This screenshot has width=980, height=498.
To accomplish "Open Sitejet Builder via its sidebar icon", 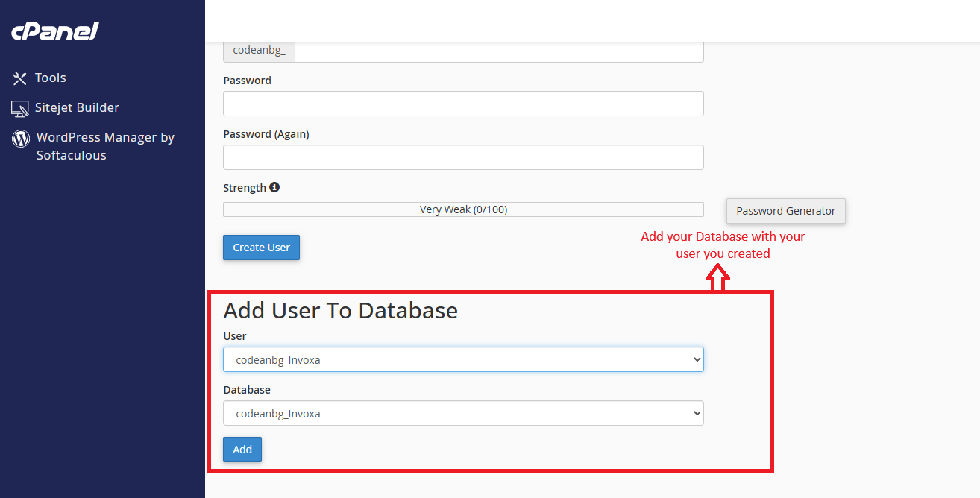I will [x=19, y=107].
